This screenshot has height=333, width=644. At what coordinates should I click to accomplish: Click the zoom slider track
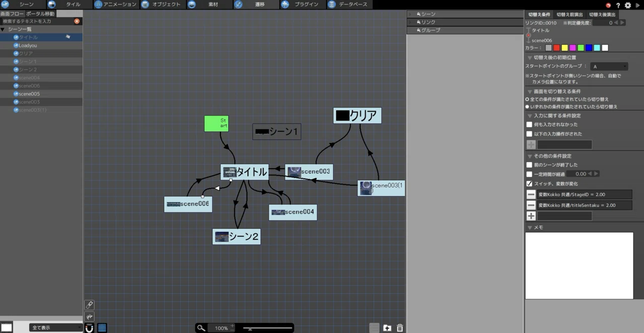[268, 328]
